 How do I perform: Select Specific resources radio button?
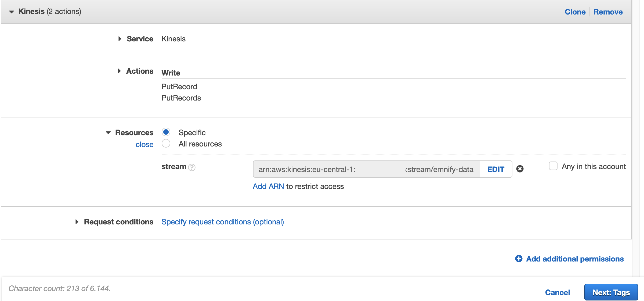click(x=166, y=132)
